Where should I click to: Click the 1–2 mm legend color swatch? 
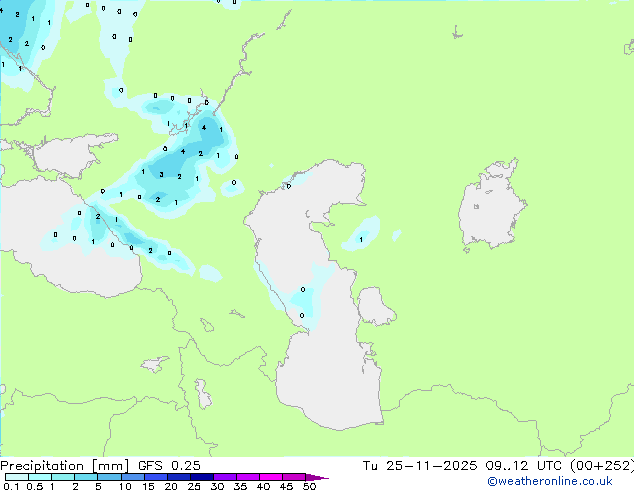pyautogui.click(x=63, y=477)
